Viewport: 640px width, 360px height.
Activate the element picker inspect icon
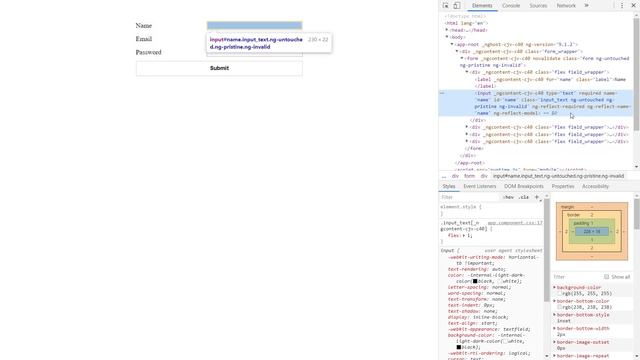point(445,6)
